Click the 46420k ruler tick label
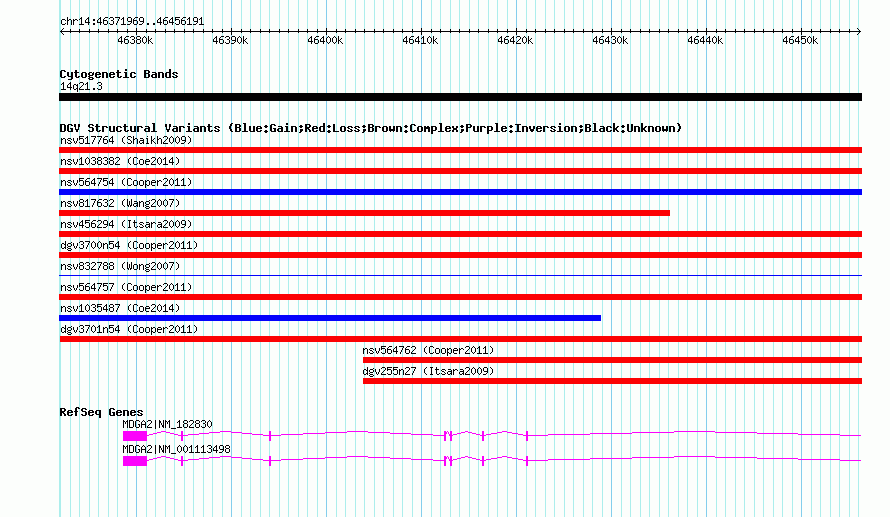 [515, 40]
